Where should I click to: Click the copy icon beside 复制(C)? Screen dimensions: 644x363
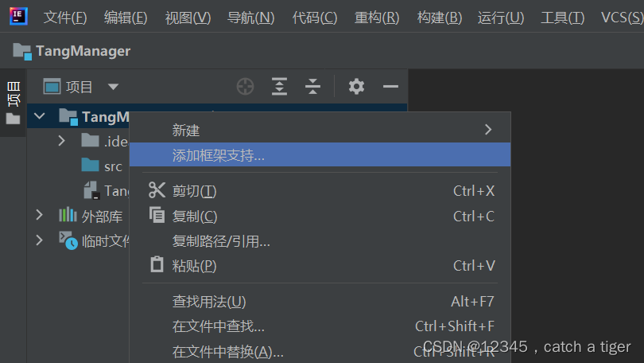point(157,216)
